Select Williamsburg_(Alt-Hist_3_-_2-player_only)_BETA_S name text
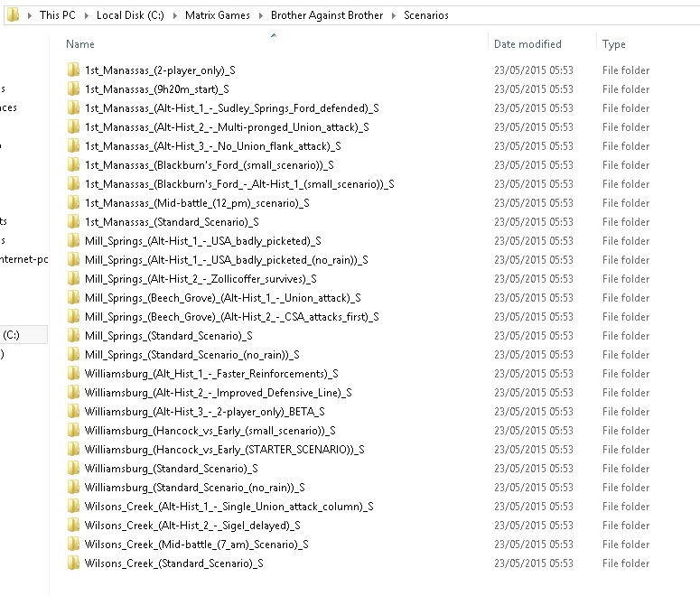This screenshot has height=596, width=700. click(x=204, y=412)
